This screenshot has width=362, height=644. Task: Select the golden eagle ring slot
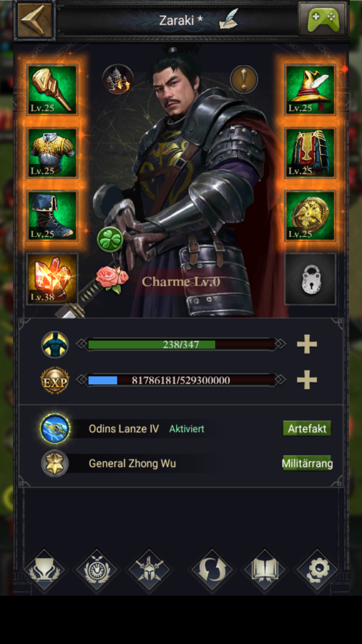(x=310, y=216)
